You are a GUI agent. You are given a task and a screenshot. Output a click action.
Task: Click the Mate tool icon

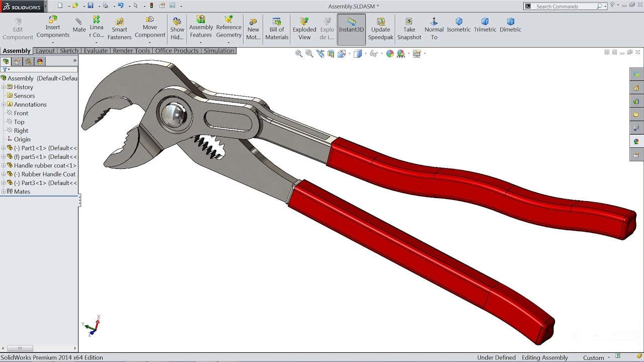pos(79,25)
